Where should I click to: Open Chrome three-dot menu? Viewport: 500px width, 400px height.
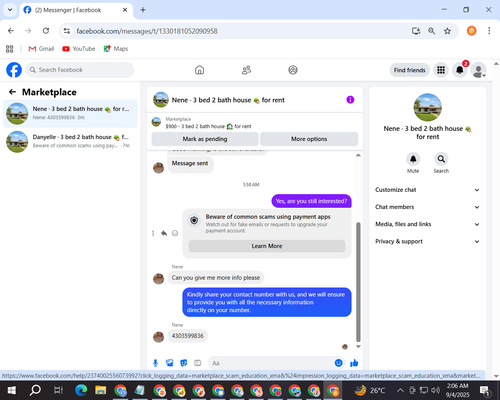pos(489,31)
